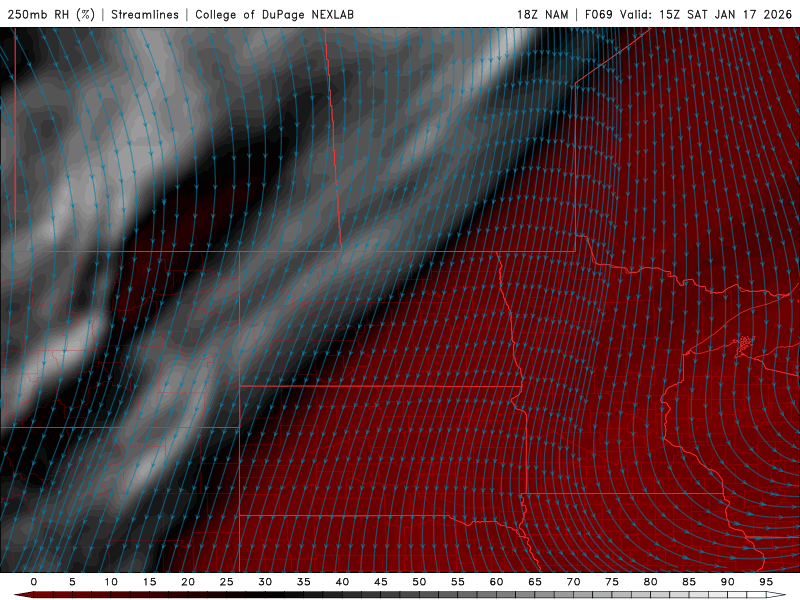
Task: Click the colorbar label "45"
Action: pos(381,582)
